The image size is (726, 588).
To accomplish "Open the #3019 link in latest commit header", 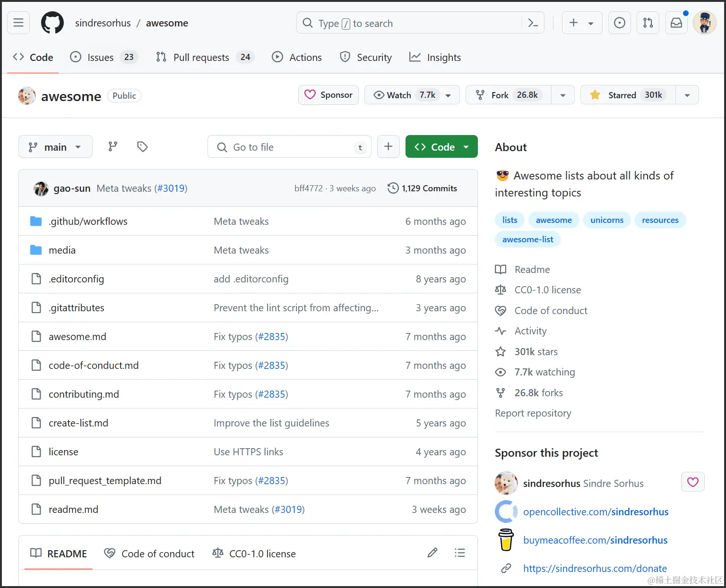I will point(171,188).
